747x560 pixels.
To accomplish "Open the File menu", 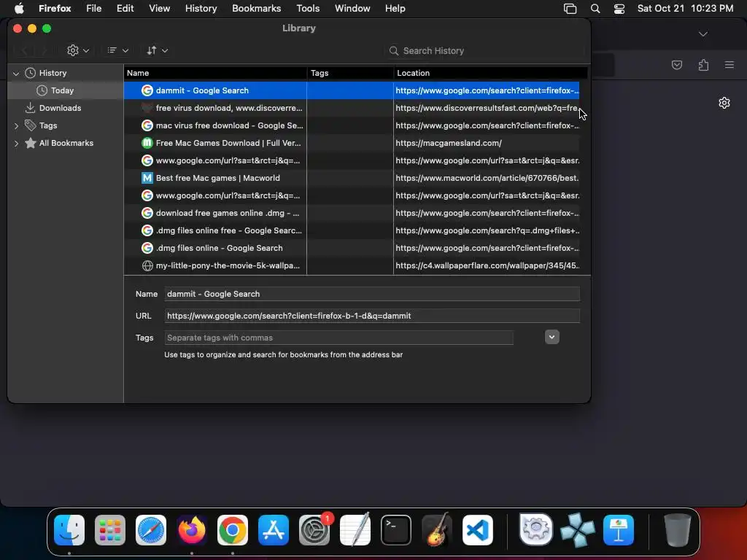I will 94,9.
